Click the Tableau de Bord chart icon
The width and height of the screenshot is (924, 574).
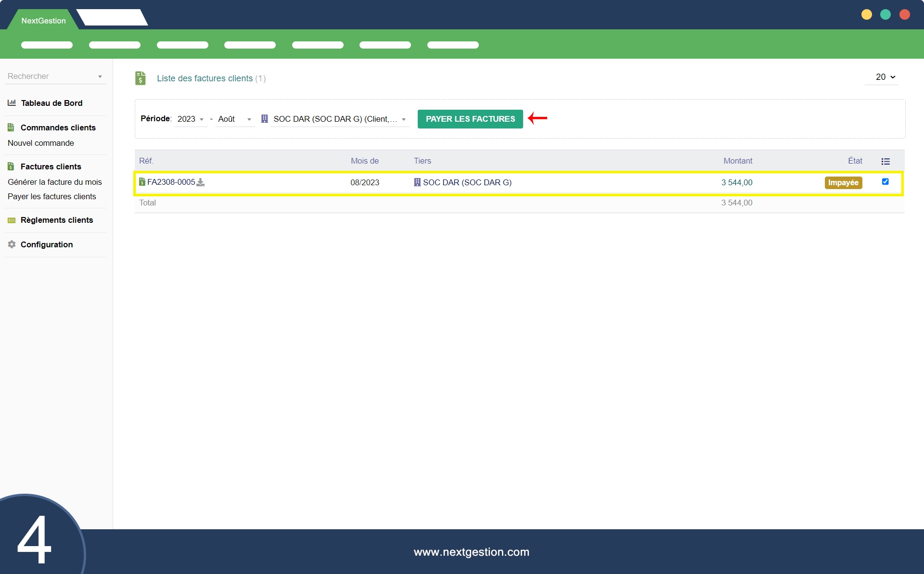coord(12,103)
